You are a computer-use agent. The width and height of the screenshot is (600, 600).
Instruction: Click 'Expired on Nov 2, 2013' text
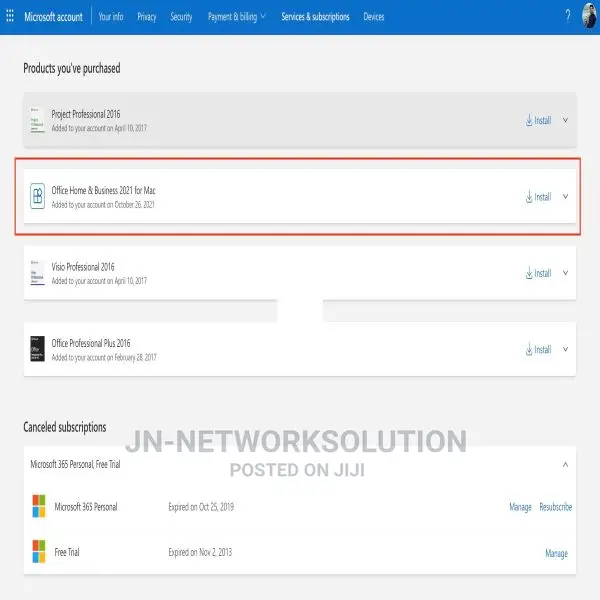(200, 552)
